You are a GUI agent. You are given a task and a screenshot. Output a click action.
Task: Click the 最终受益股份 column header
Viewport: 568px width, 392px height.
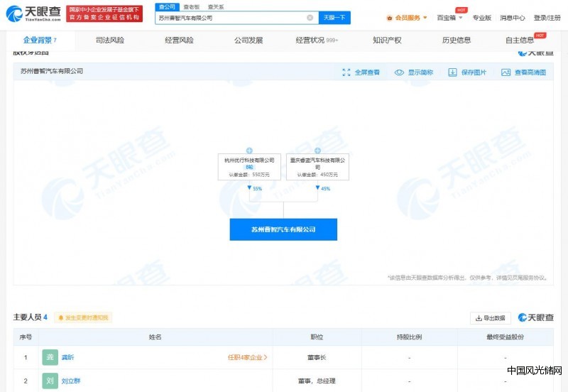[x=505, y=337]
